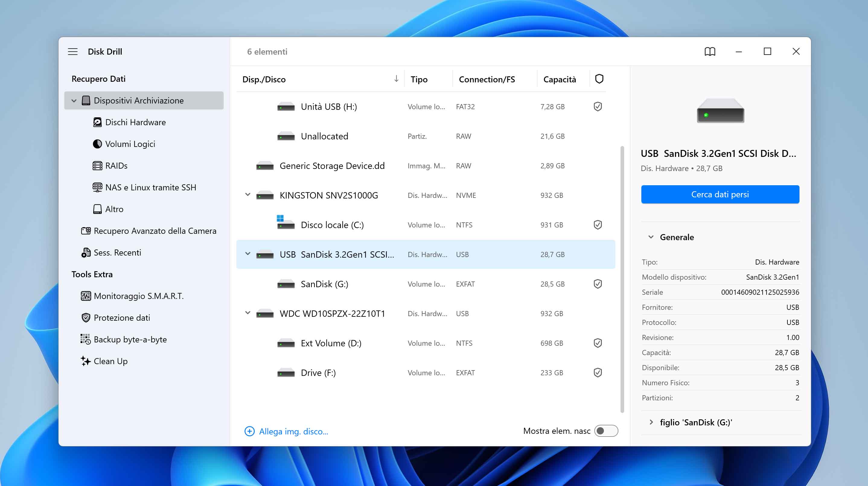Click protection shield for Ext Volume (D:)
The width and height of the screenshot is (868, 486).
[597, 343]
